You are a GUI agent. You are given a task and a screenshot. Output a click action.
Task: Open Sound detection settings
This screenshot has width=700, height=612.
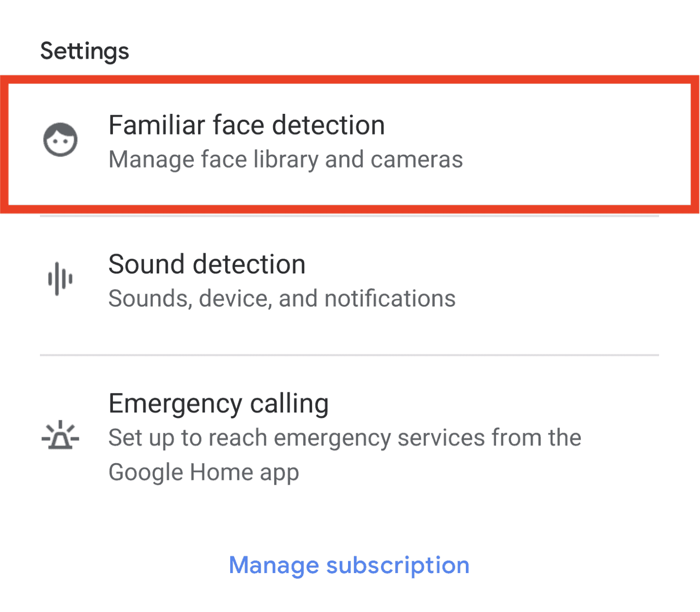point(350,285)
